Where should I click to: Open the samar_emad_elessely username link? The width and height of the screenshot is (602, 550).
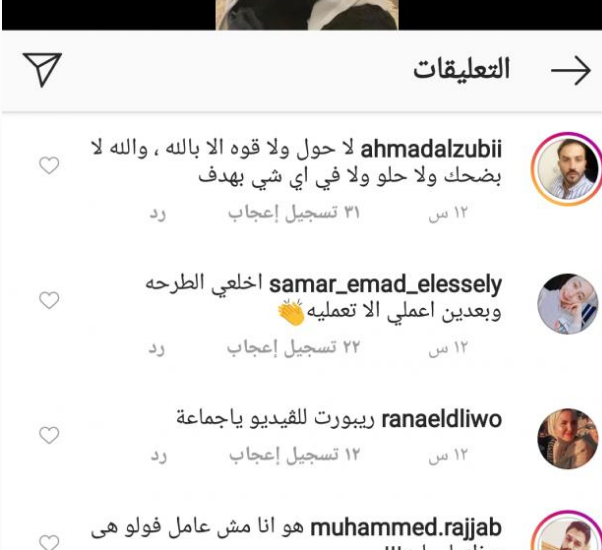pos(385,284)
